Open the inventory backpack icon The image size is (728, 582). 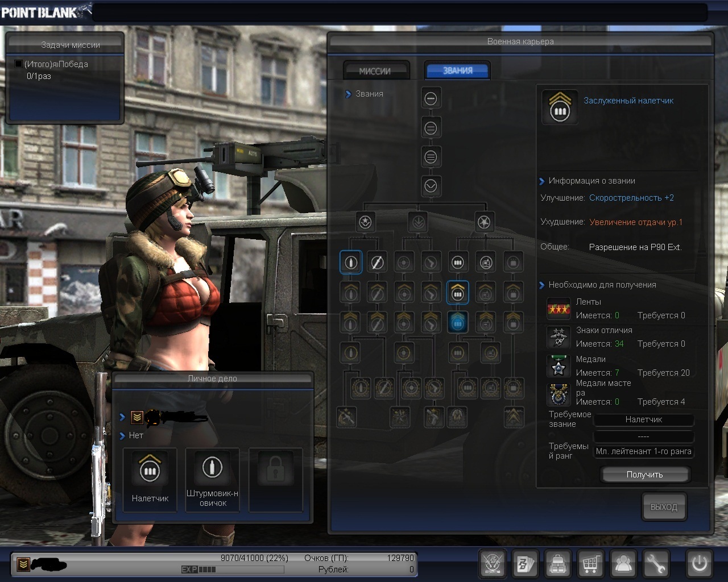558,564
